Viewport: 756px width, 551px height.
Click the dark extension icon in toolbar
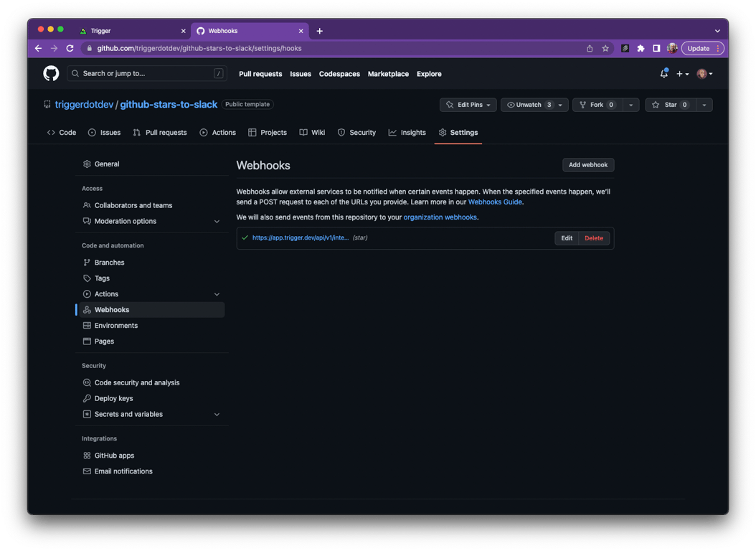click(625, 48)
